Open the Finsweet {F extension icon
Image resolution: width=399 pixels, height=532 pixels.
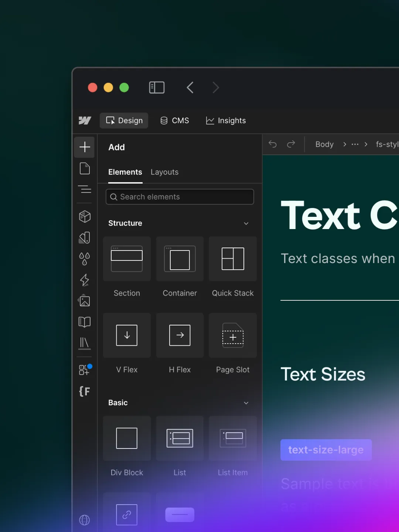85,391
